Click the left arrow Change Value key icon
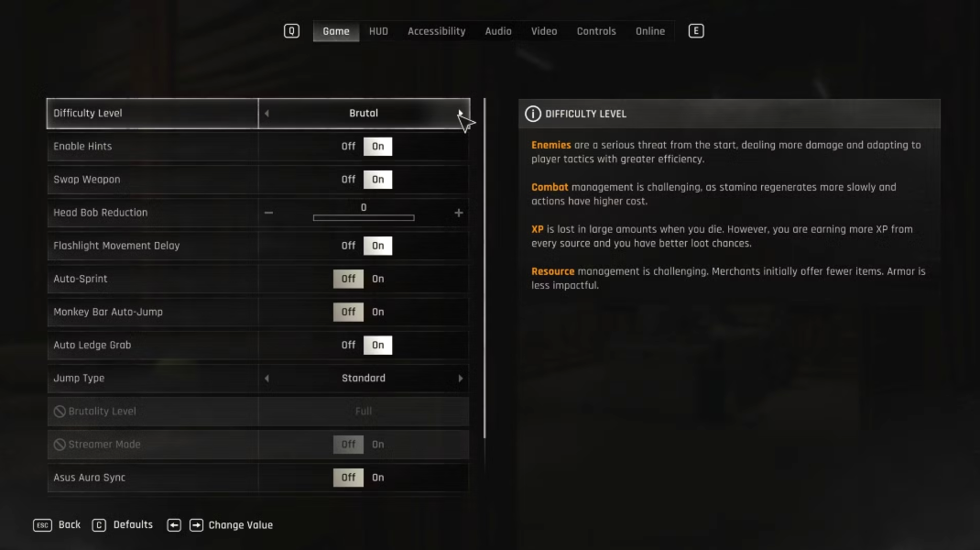 coord(174,525)
